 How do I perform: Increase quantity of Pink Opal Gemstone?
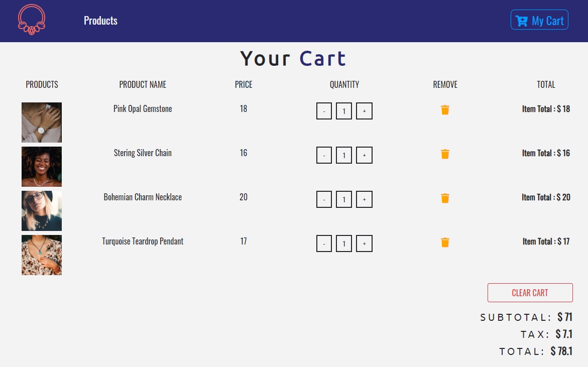pyautogui.click(x=364, y=111)
